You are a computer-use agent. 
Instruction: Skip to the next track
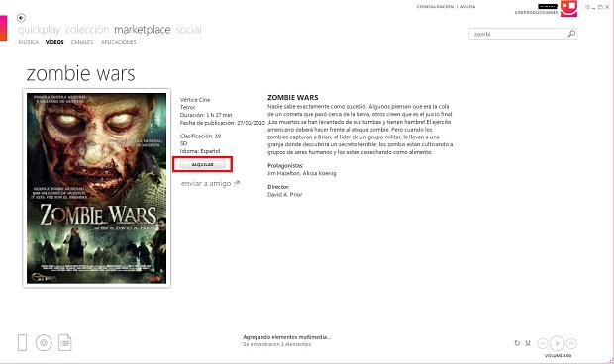(571, 343)
